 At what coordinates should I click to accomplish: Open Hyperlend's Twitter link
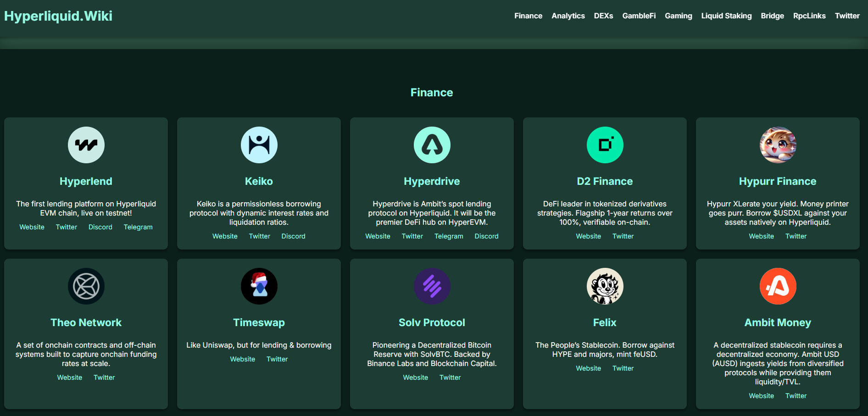coord(67,227)
